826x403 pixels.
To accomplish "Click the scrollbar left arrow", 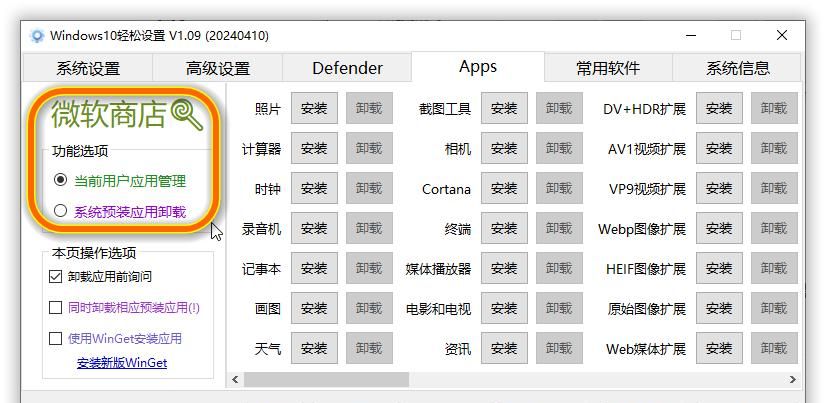I will 235,379.
